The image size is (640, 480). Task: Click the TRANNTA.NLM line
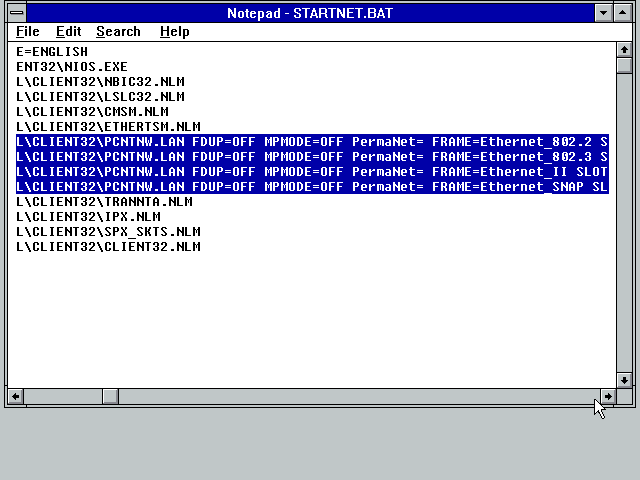pyautogui.click(x=104, y=202)
